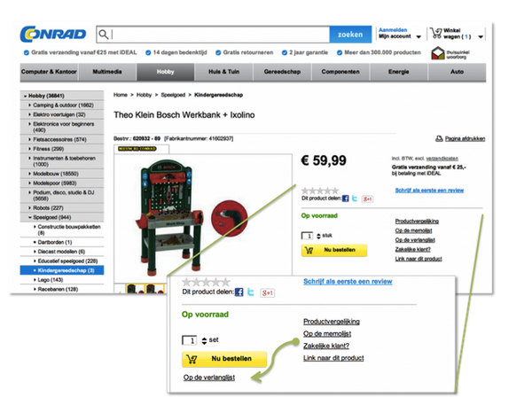Open Productvergelijking link on main page

pyautogui.click(x=417, y=221)
